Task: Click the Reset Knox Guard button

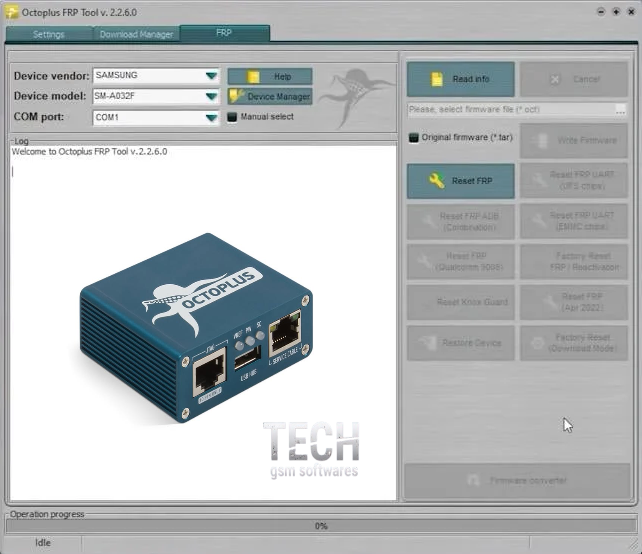Action: 461,302
